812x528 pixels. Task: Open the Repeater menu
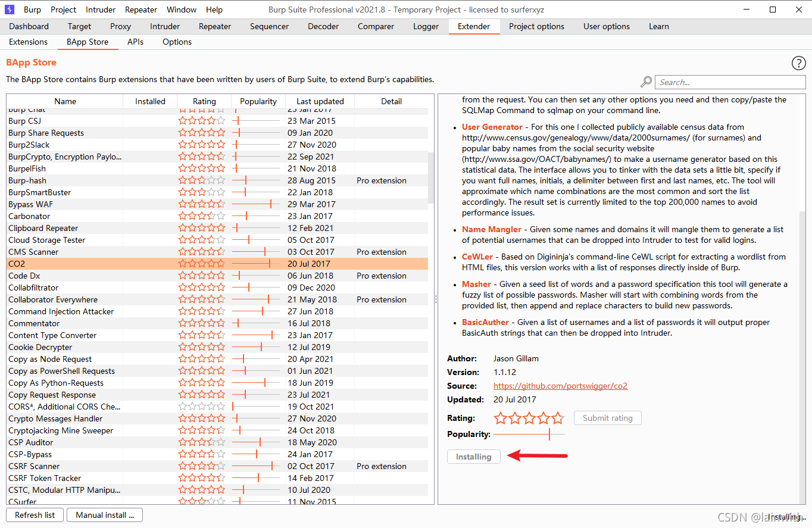point(141,10)
